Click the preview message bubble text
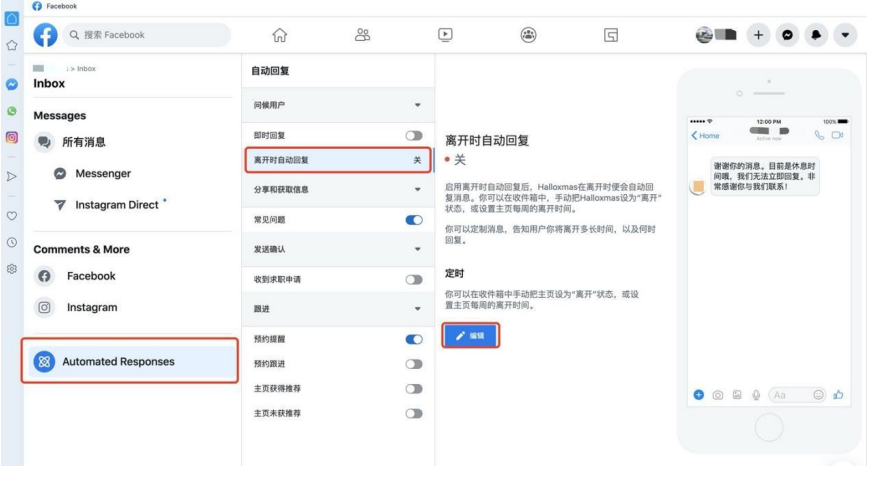Image resolution: width=873 pixels, height=483 pixels. [764, 176]
